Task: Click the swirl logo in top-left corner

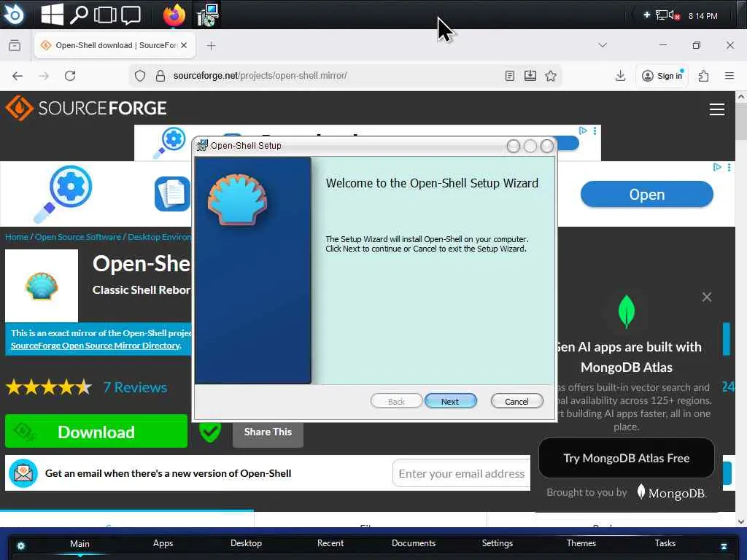Action: click(x=14, y=15)
